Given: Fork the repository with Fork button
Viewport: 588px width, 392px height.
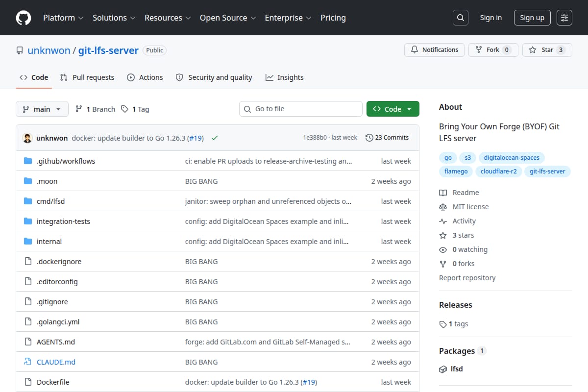Looking at the screenshot, I should [493, 50].
